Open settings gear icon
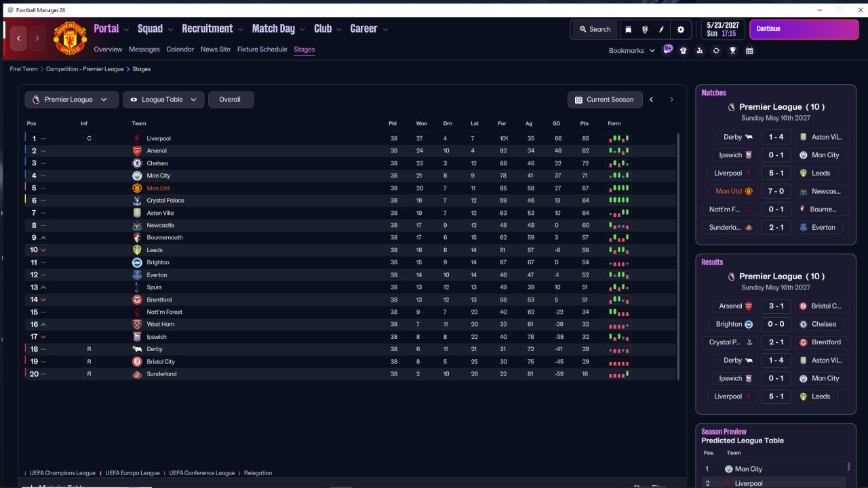This screenshot has height=488, width=868. point(681,29)
